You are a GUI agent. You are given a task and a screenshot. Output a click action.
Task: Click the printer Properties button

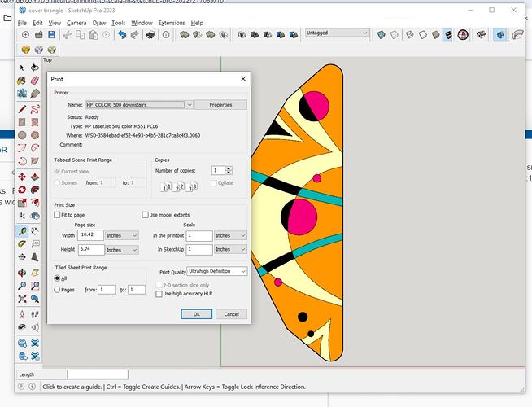220,105
